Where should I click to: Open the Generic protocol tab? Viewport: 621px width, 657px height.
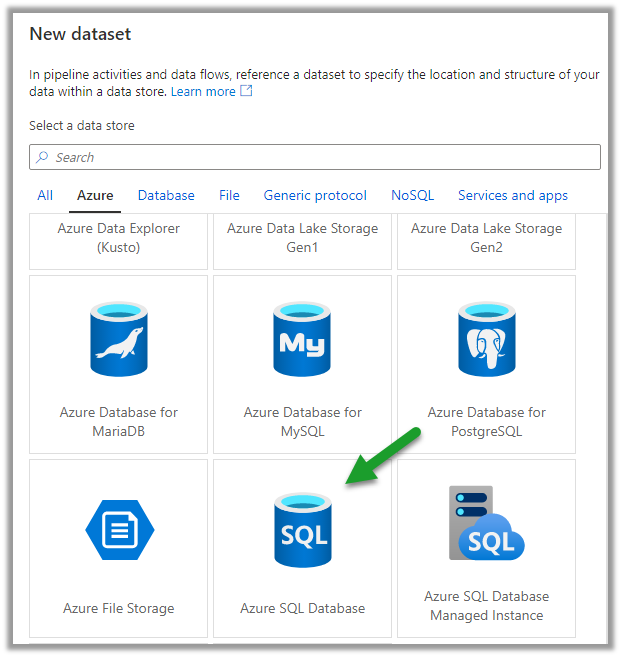315,195
